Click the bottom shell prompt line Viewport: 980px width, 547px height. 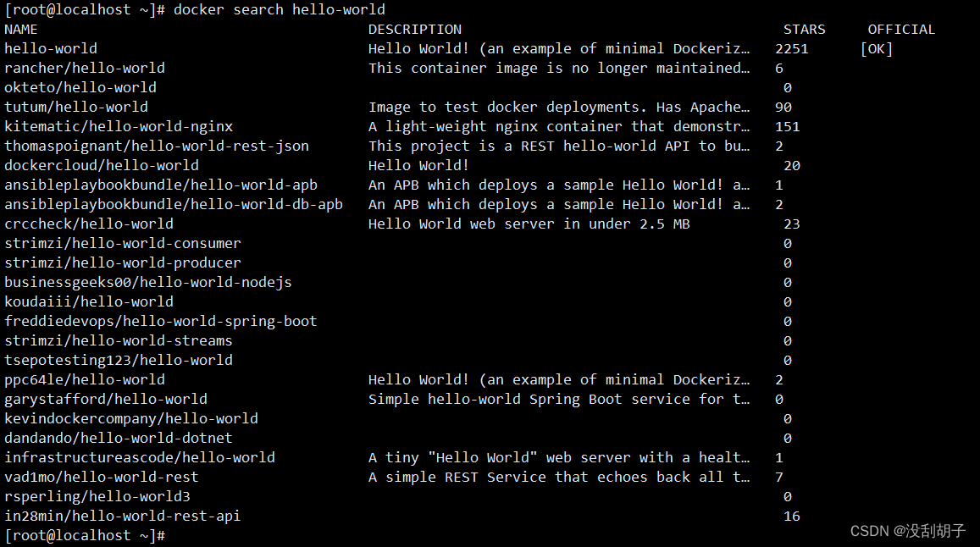click(85, 536)
